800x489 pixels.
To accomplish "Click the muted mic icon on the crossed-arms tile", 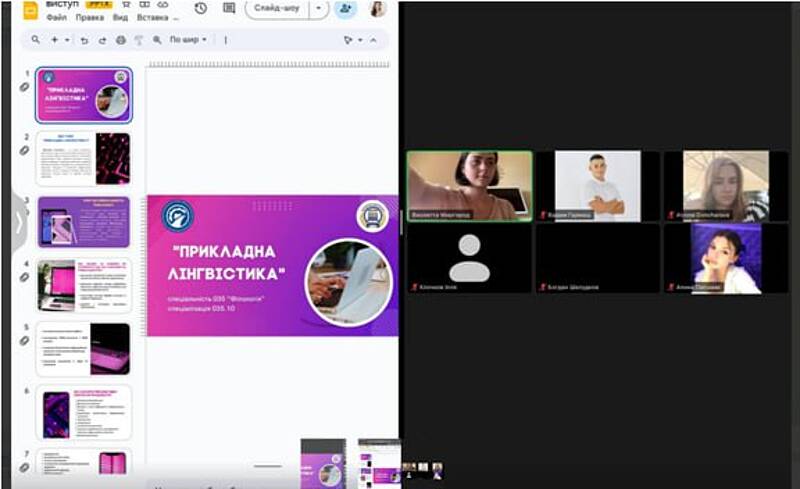I will [543, 215].
